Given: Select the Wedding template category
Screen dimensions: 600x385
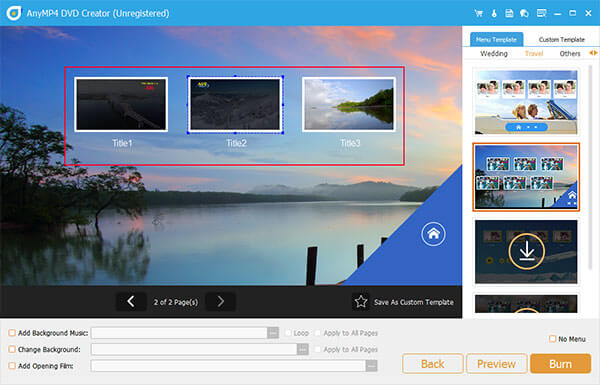Looking at the screenshot, I should click(494, 54).
